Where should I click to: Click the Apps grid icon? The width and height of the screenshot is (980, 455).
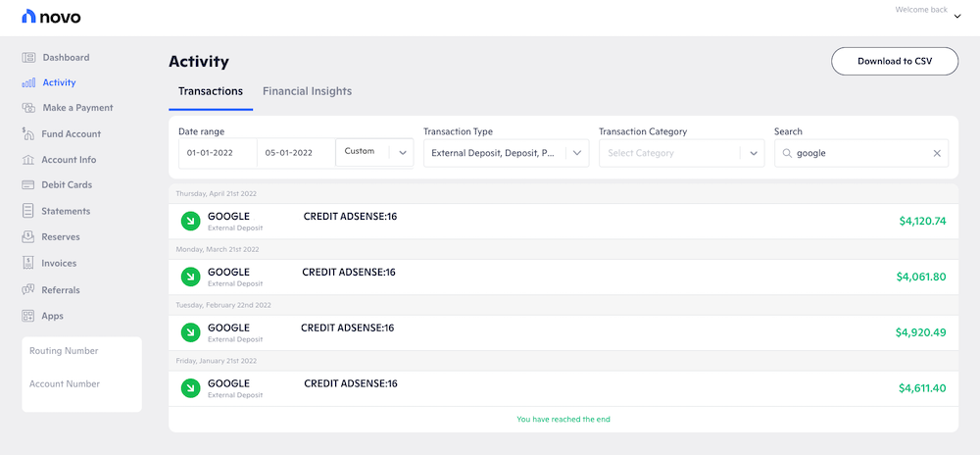[x=28, y=316]
